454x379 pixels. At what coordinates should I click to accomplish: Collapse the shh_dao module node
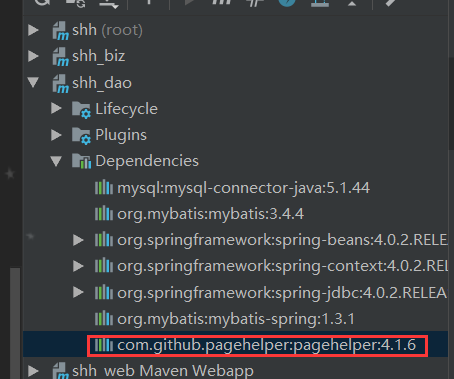[33, 82]
